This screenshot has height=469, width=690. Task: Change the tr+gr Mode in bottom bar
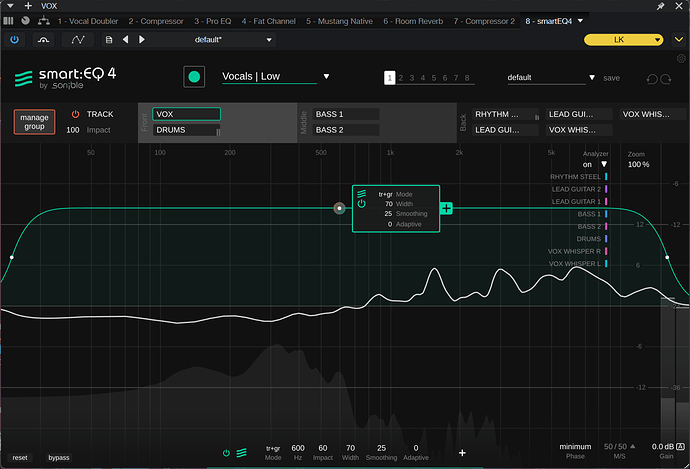273,448
